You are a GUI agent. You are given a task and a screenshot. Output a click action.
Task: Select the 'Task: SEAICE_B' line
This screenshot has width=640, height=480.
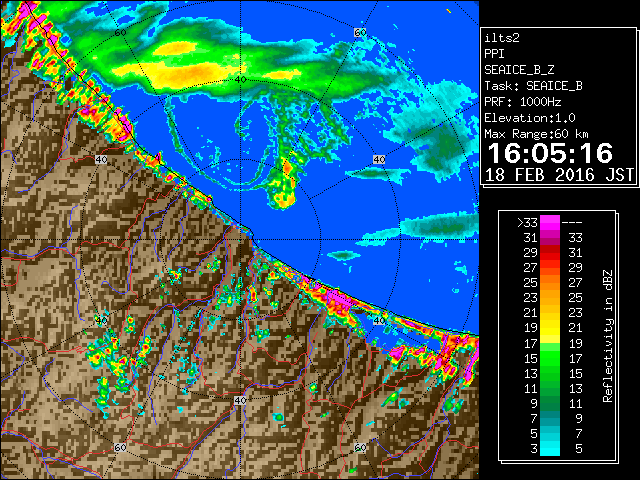pos(533,86)
